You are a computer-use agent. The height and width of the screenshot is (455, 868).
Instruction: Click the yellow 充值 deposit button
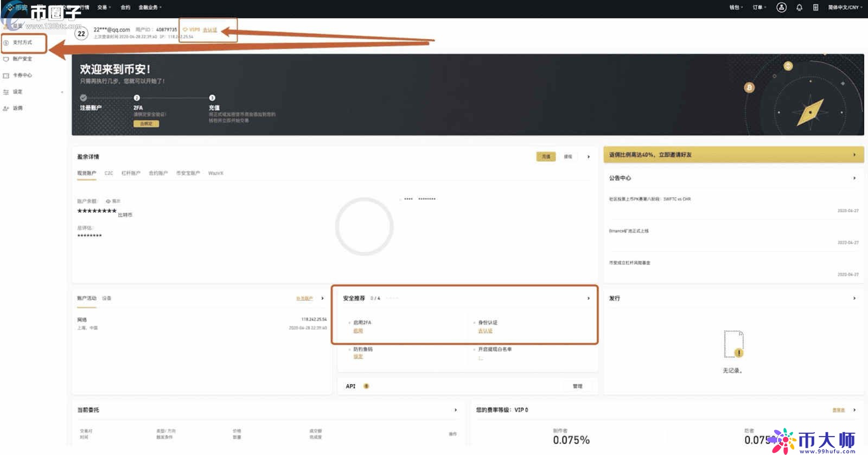pyautogui.click(x=546, y=157)
